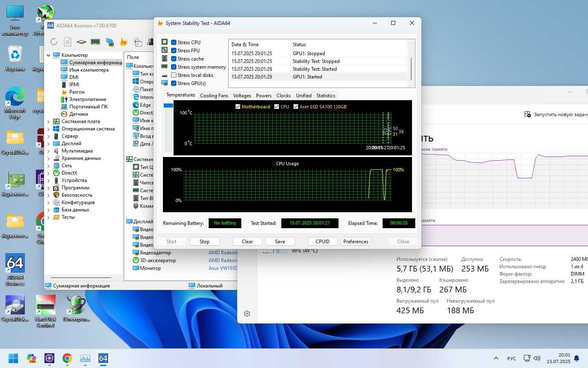The image size is (588, 368).
Task: Expand the Системная плата node
Action: tap(49, 121)
